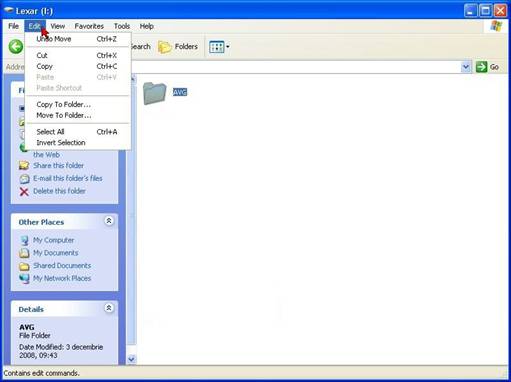Expand the address bar dropdown

pyautogui.click(x=466, y=67)
